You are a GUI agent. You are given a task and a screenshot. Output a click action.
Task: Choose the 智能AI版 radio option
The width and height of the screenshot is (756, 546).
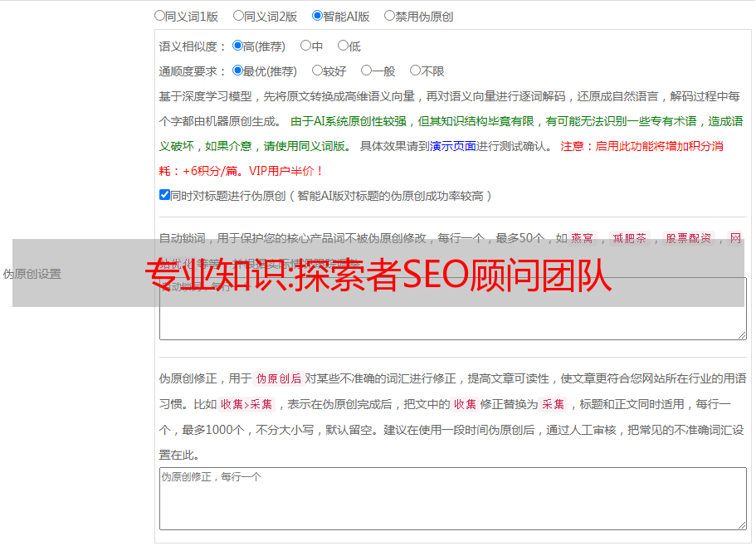(317, 16)
